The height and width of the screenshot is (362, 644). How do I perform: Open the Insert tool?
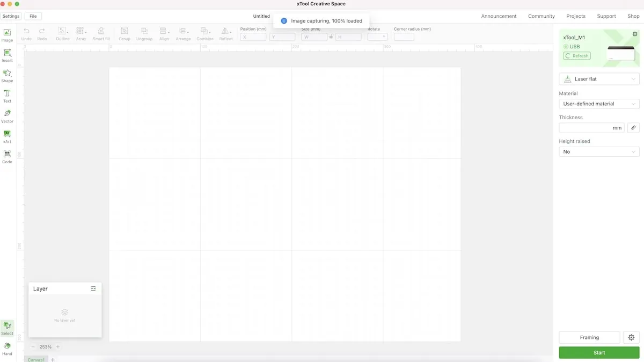tap(7, 55)
